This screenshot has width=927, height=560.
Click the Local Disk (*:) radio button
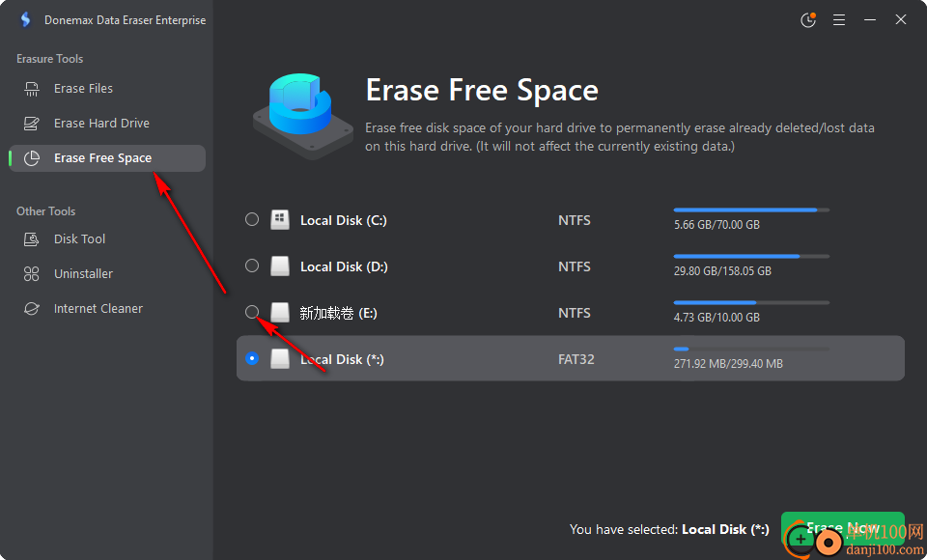click(x=252, y=358)
